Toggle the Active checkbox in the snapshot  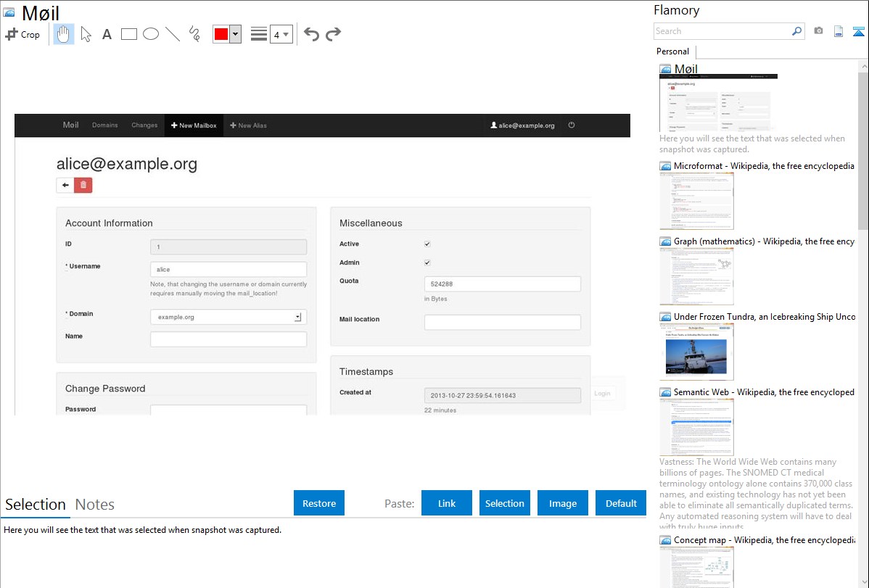(427, 244)
